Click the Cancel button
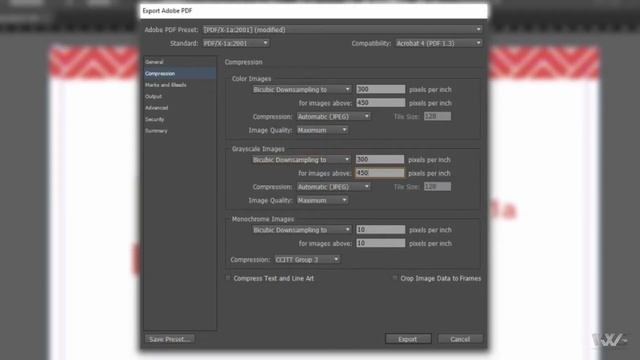Viewport: 640px width, 360px height. pyautogui.click(x=460, y=339)
